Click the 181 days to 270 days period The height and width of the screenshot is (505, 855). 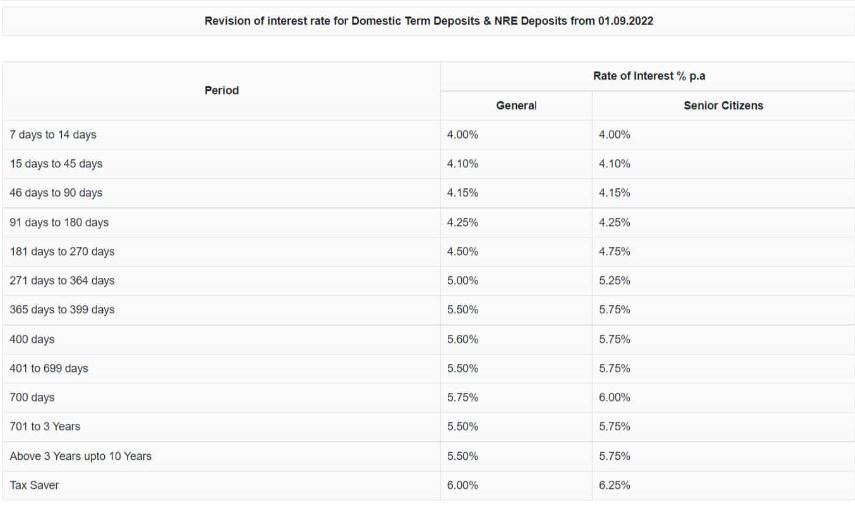(x=62, y=251)
